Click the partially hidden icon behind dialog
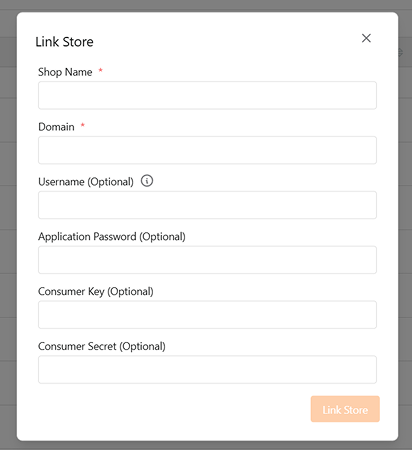Screen dimensions: 412x450 point(401,52)
